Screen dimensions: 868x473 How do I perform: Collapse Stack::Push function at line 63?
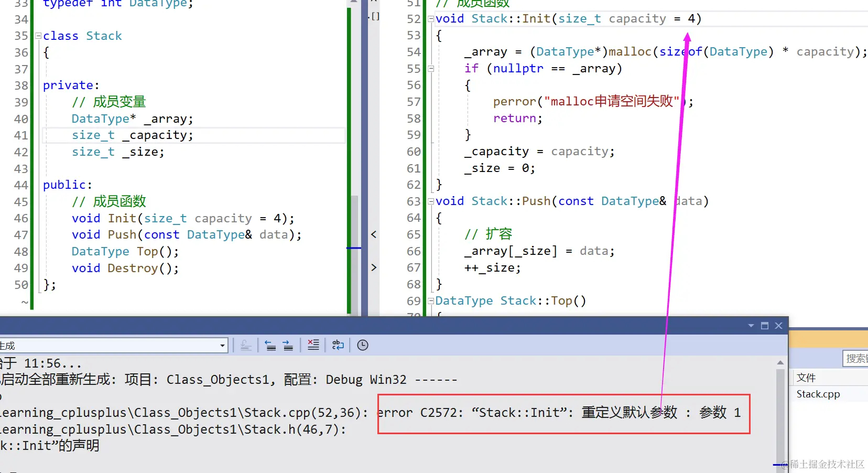[x=431, y=201]
